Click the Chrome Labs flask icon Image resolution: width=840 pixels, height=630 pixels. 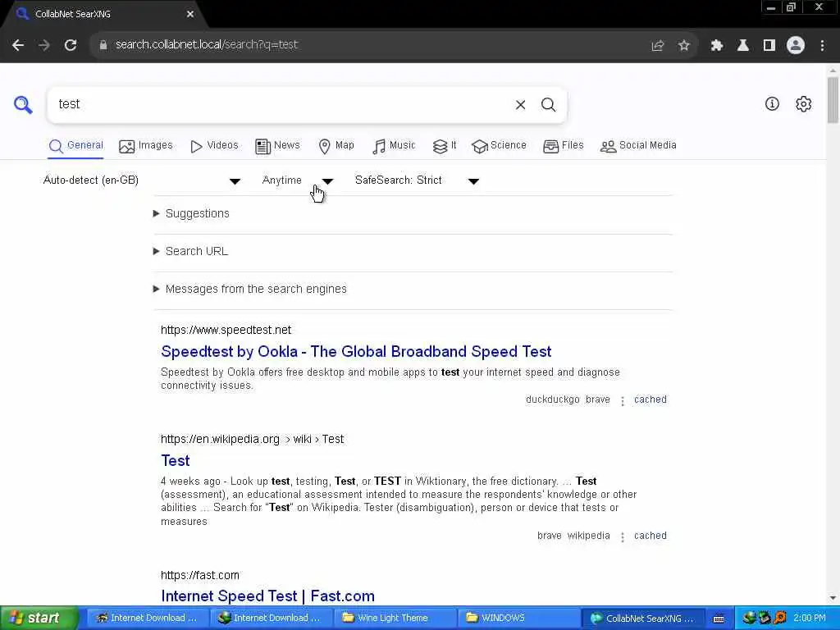coord(743,46)
